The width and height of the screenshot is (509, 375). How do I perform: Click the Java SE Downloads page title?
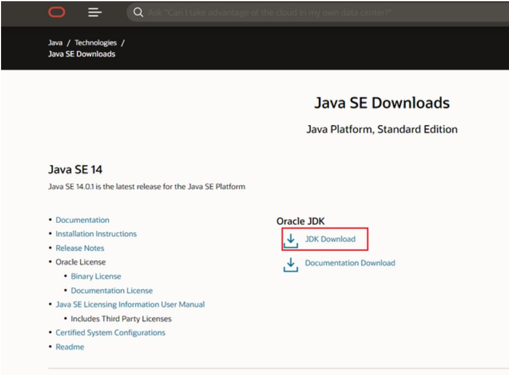tap(382, 103)
